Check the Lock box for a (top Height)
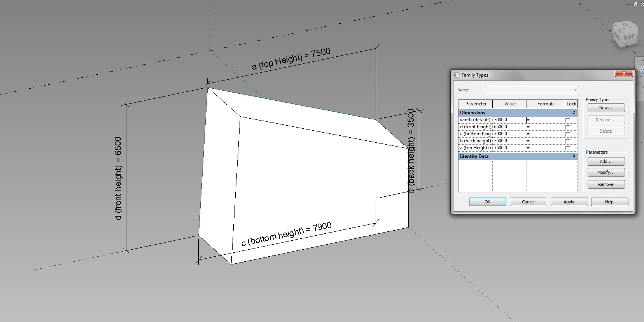The image size is (644, 322). click(568, 148)
